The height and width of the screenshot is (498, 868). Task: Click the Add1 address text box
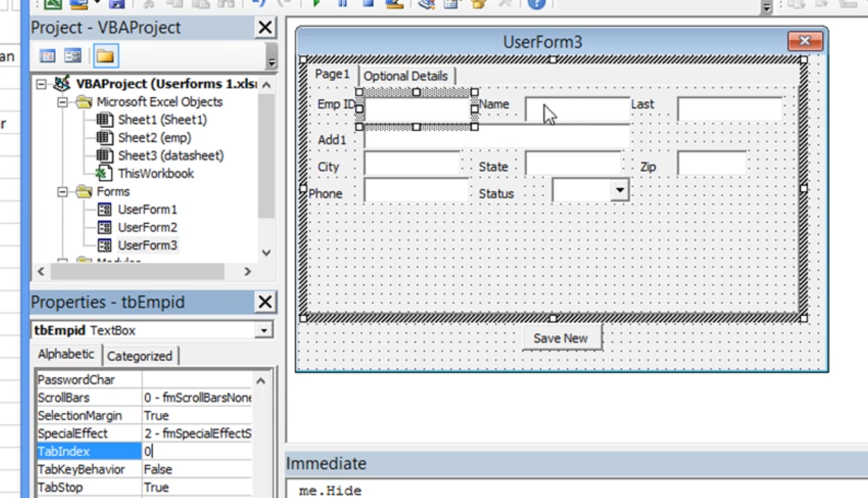point(496,137)
